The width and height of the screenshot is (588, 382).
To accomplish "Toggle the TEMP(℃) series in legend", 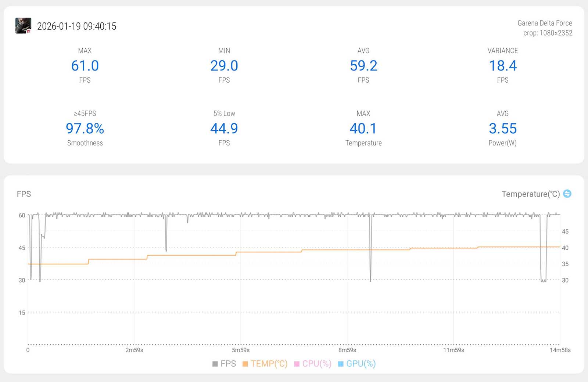I will (265, 364).
